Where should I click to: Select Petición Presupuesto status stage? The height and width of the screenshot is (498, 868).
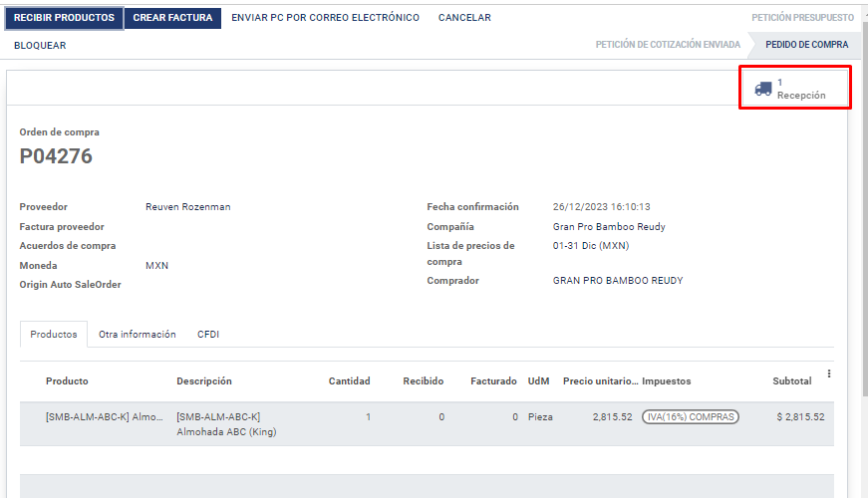[x=802, y=18]
